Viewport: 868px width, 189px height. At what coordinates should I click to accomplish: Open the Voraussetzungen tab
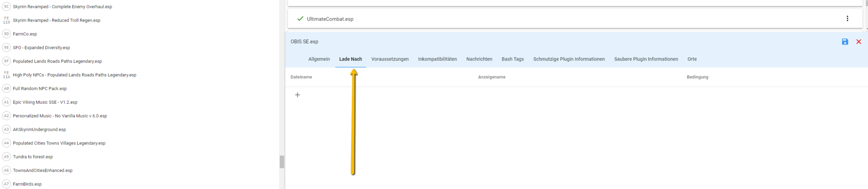(390, 59)
